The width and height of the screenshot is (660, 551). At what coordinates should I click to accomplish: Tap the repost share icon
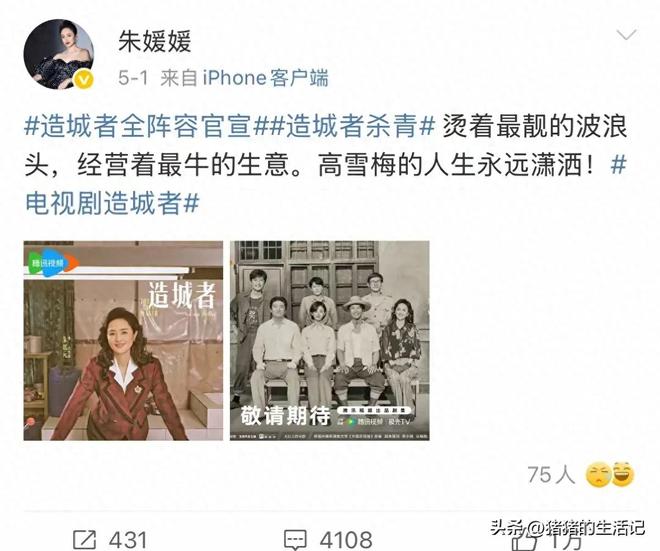pyautogui.click(x=85, y=540)
